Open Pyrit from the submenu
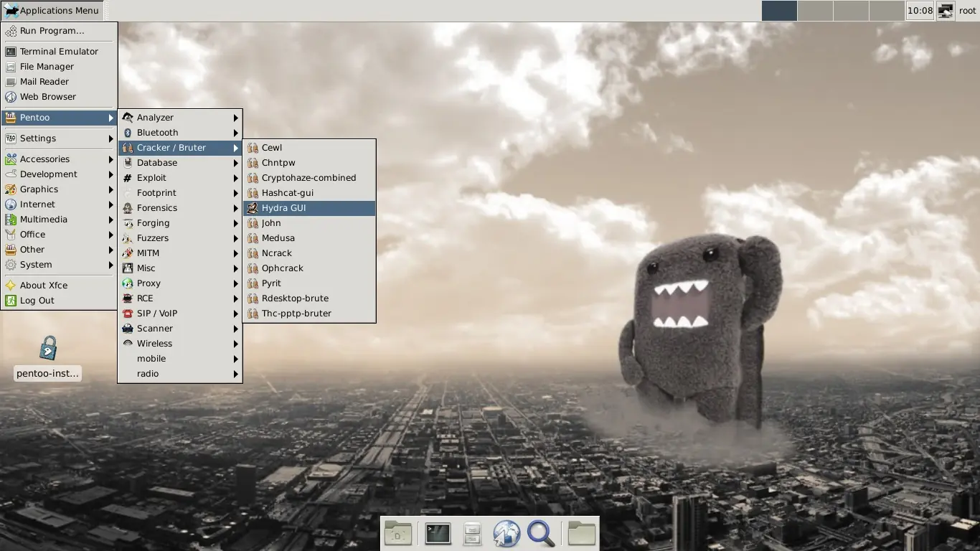This screenshot has width=980, height=551. (x=309, y=283)
